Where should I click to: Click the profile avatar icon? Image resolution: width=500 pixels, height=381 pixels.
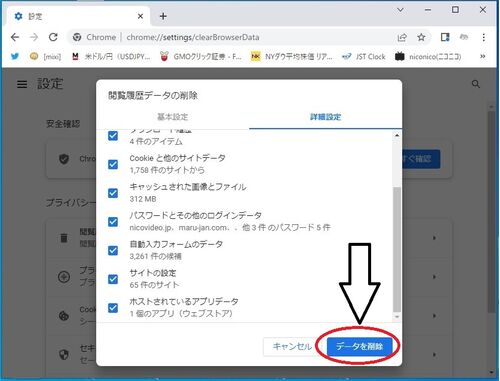click(x=464, y=37)
